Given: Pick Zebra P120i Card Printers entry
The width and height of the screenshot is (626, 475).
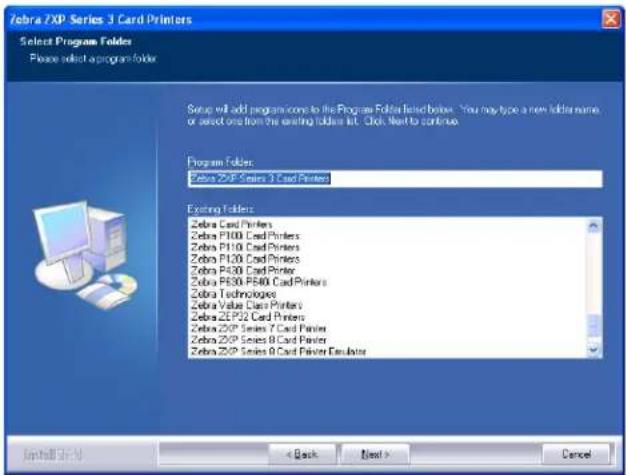Looking at the screenshot, I should (245, 259).
